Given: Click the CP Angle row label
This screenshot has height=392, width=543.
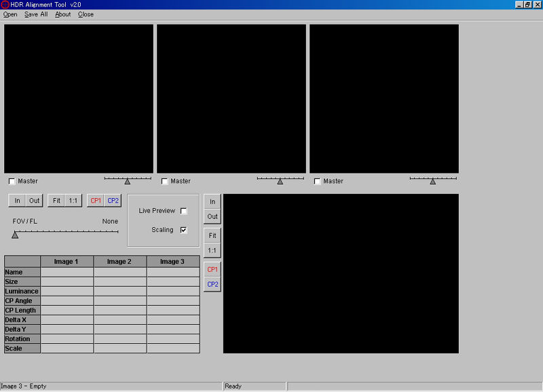Looking at the screenshot, I should (22, 300).
